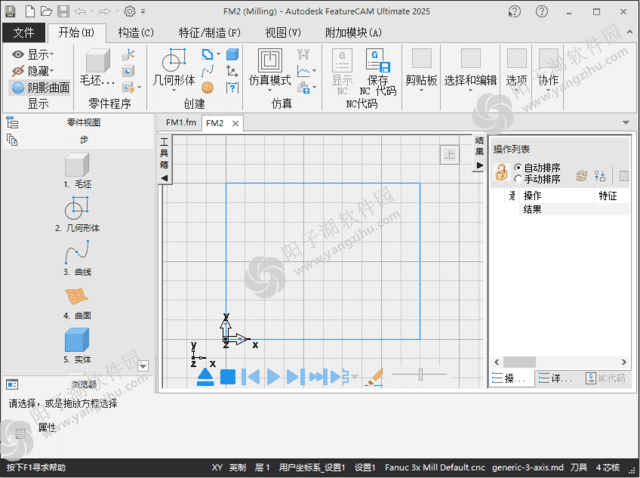The height and width of the screenshot is (478, 640).
Task: Open the Operations (操...) bottom tab
Action: pyautogui.click(x=510, y=378)
